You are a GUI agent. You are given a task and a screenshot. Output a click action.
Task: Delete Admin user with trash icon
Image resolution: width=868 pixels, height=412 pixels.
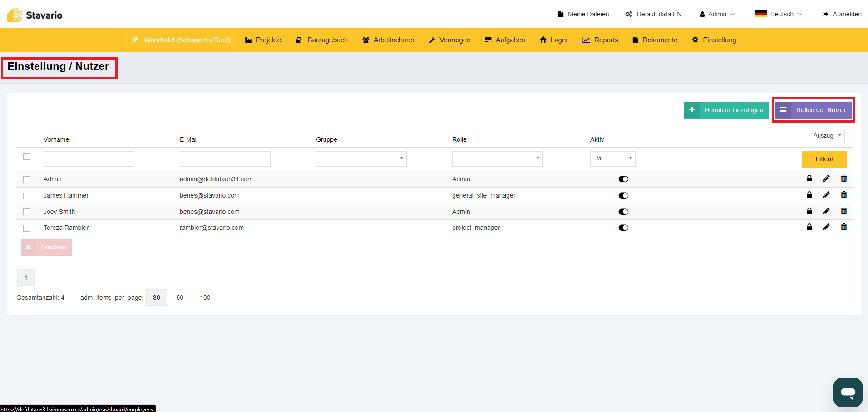pyautogui.click(x=844, y=179)
